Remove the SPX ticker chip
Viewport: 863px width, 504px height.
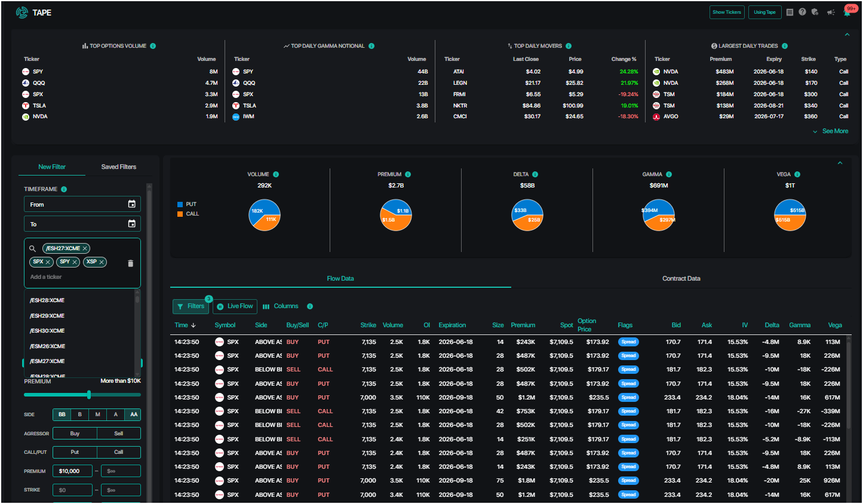coord(48,262)
